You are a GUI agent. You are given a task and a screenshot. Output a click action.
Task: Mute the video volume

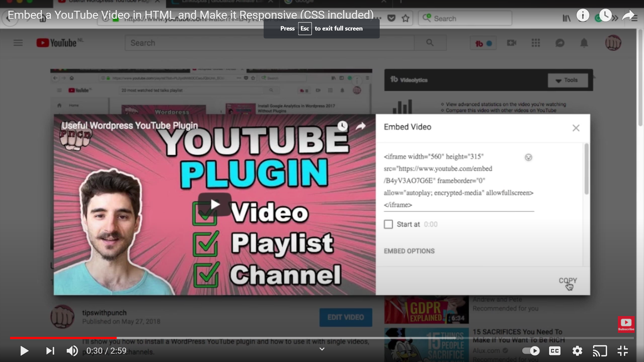(72, 351)
